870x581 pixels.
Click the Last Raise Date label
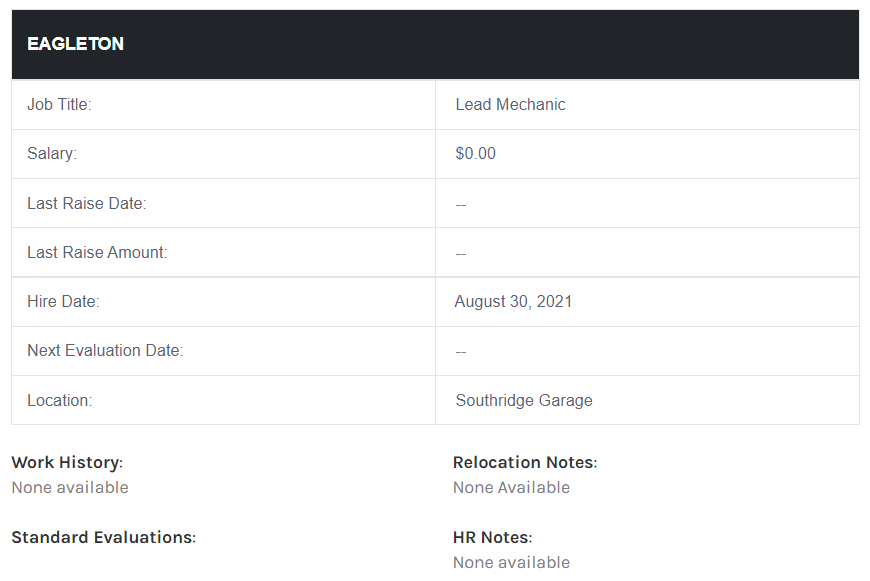tap(87, 203)
